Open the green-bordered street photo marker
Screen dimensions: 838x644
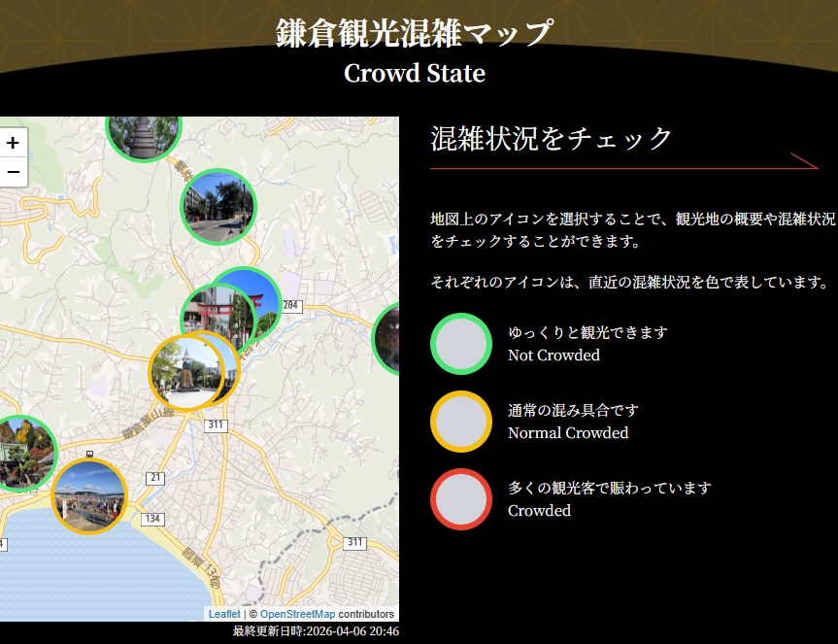coord(218,205)
